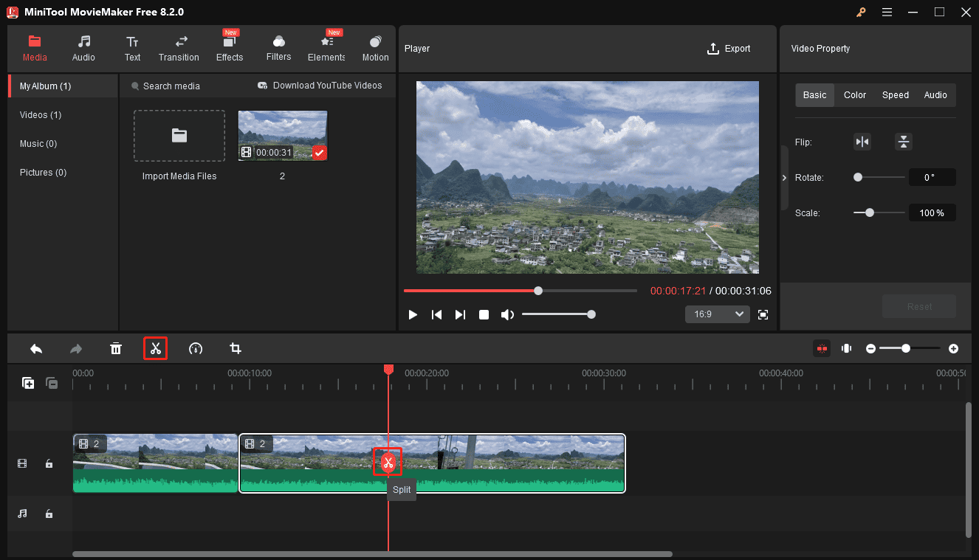The image size is (979, 560).
Task: Open the Text tab
Action: [x=132, y=48]
